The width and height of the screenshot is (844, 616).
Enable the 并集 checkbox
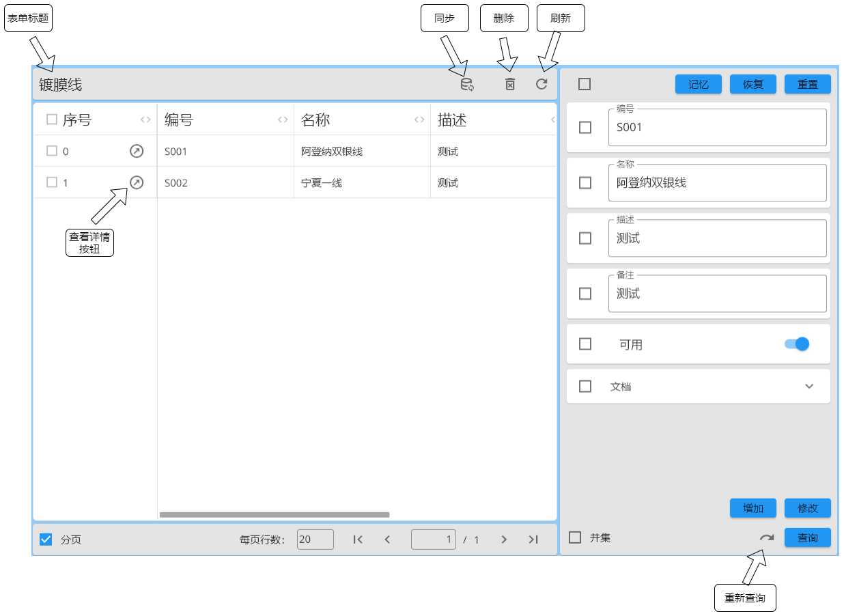[575, 537]
